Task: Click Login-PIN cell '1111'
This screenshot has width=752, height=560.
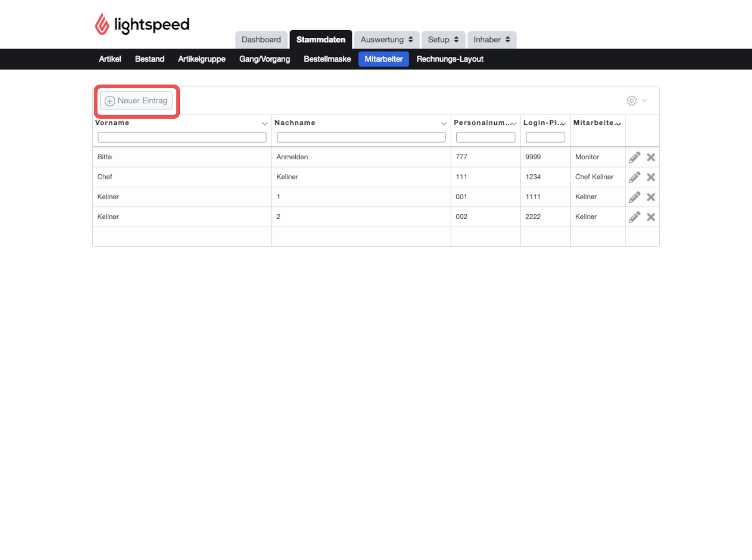Action: coord(546,197)
